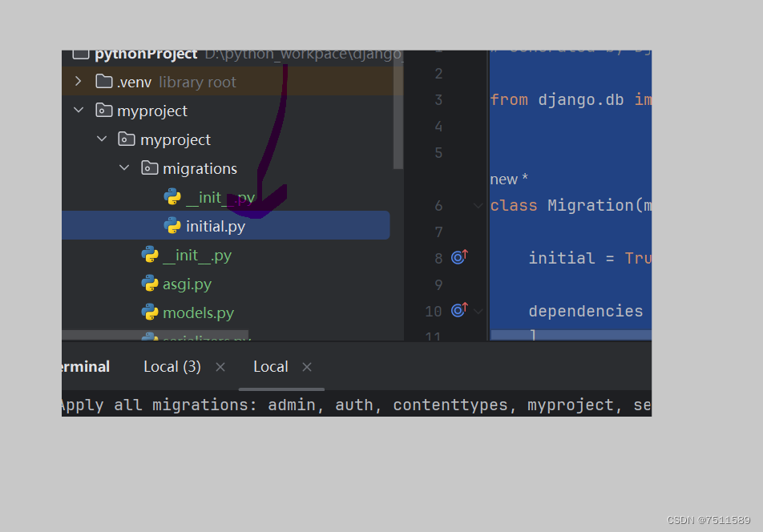The image size is (763, 532).
Task: Click the Python icon beside __init__.py in migrations
Action: pos(173,196)
